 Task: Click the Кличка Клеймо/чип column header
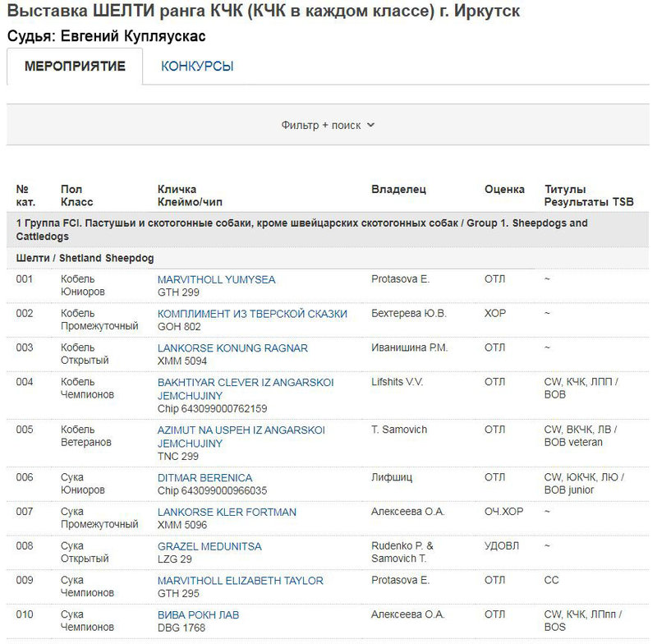pyautogui.click(x=190, y=195)
